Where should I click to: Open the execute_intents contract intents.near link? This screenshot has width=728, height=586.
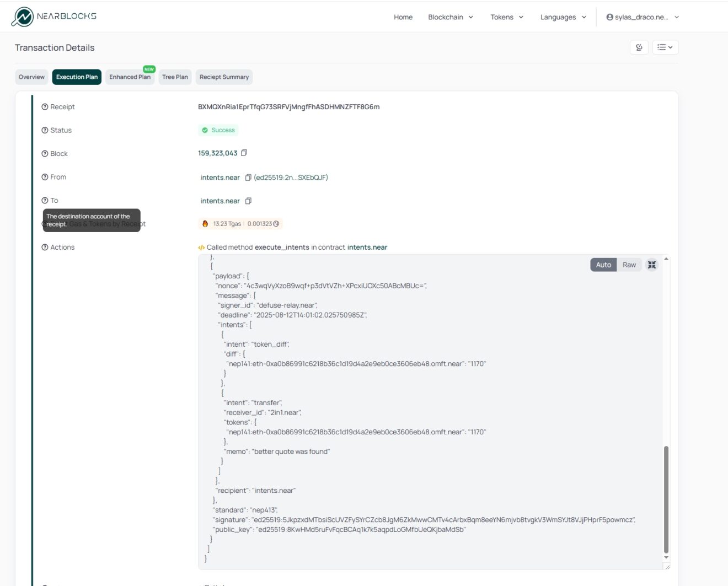(367, 248)
